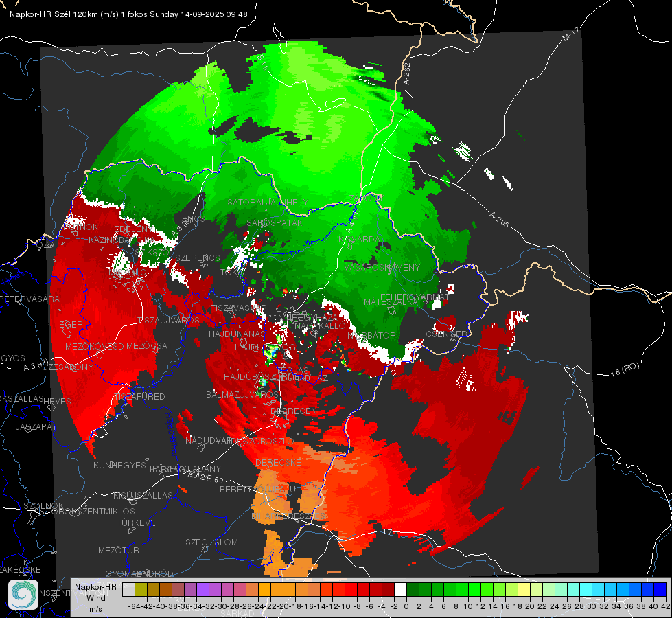The height and width of the screenshot is (618, 672).
Task: Click the HAJDÚNÁNÁS label
Action: click(x=237, y=334)
